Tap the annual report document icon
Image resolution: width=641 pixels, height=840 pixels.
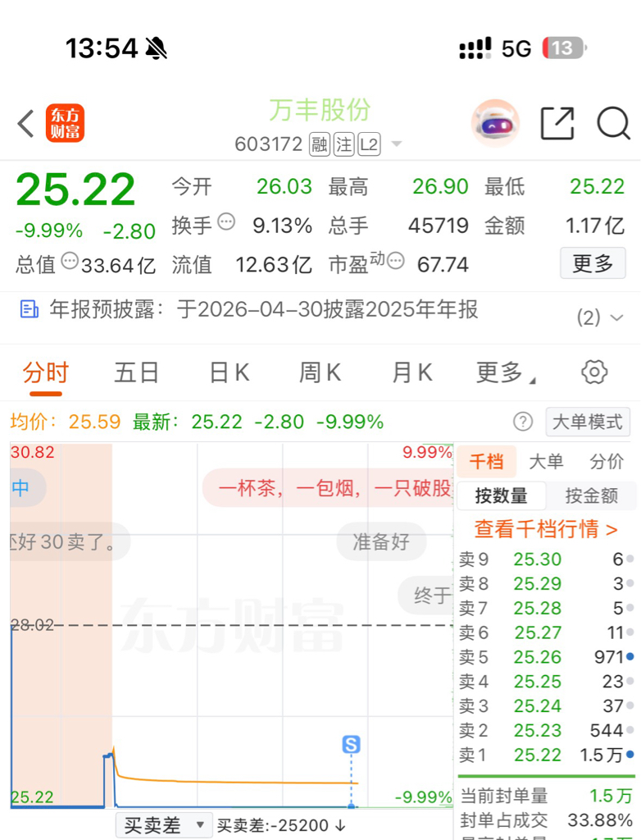[29, 309]
